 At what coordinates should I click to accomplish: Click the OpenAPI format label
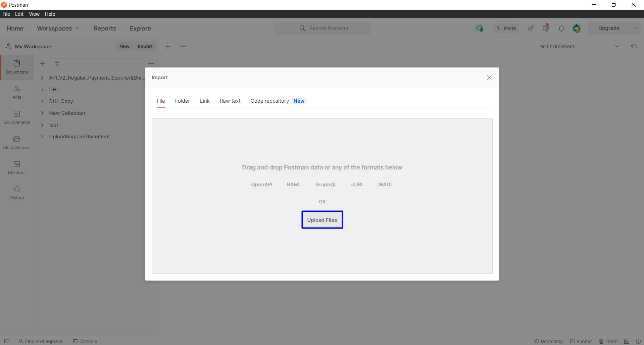(262, 185)
